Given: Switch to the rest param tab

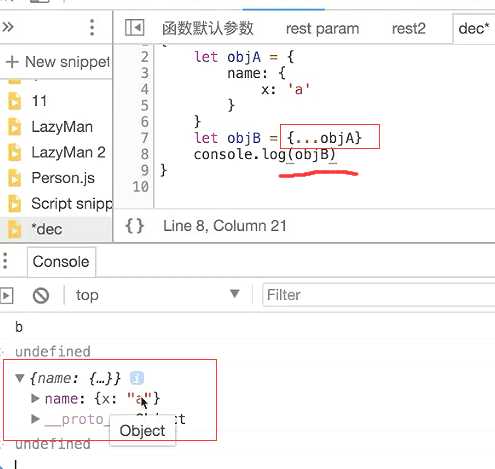Looking at the screenshot, I should coord(322,29).
